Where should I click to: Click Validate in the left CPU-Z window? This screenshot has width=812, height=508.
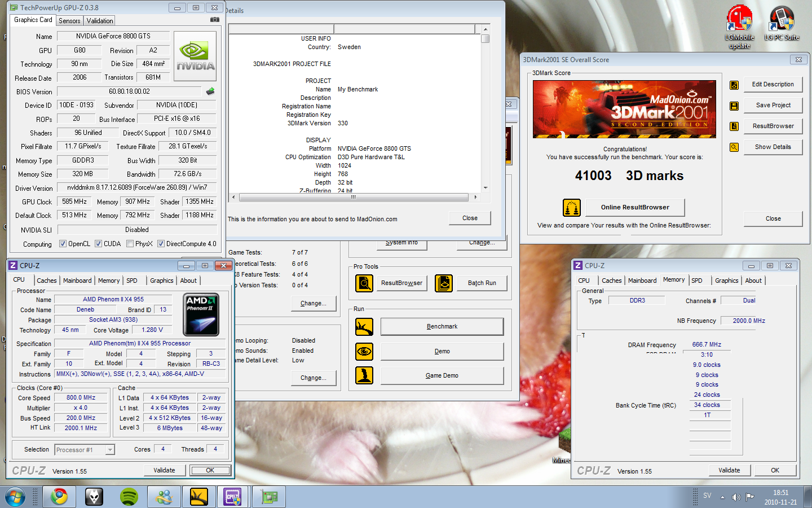[164, 470]
